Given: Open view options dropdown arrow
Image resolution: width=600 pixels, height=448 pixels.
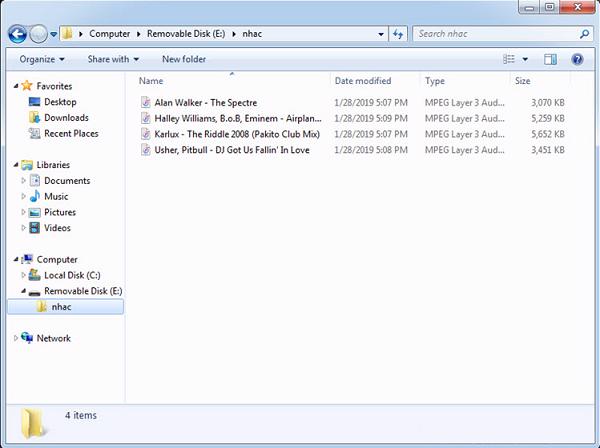Looking at the screenshot, I should click(x=524, y=59).
